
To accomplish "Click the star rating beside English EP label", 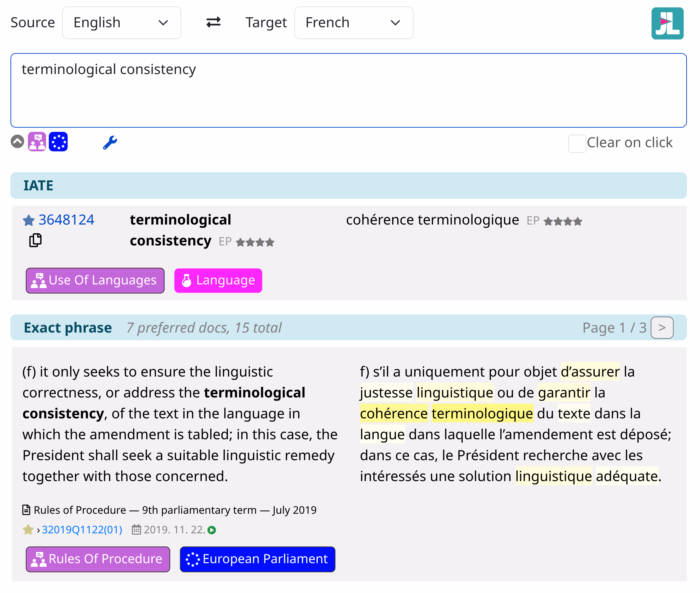I will (x=255, y=242).
